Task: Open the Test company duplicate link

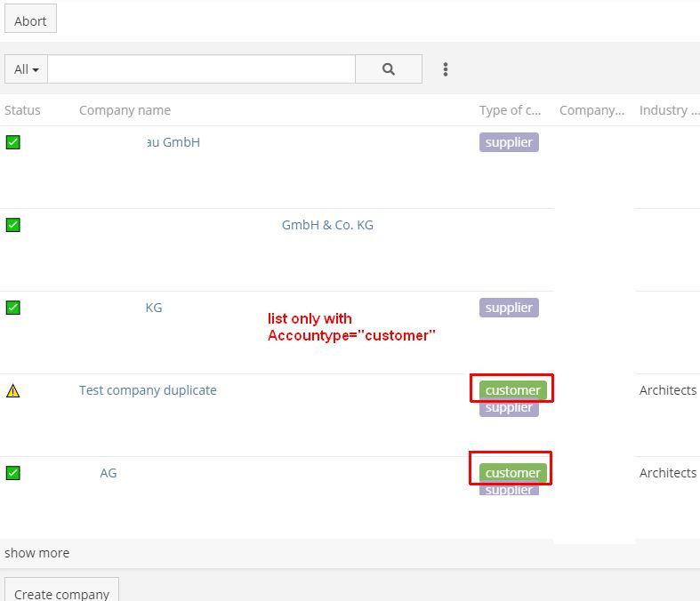Action: click(x=148, y=390)
